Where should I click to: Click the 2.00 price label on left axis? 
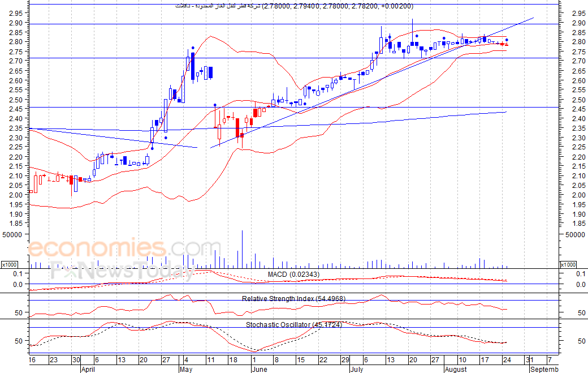coord(16,195)
